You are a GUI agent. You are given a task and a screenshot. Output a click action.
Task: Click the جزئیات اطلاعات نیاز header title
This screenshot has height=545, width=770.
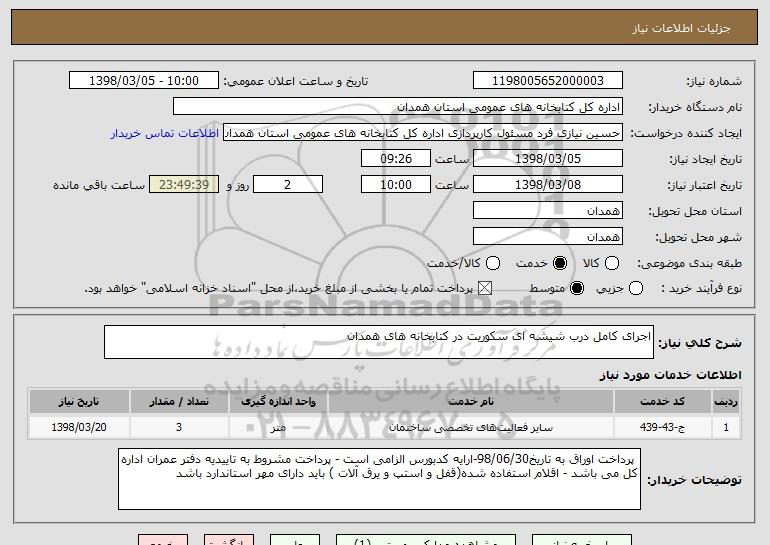click(x=681, y=28)
